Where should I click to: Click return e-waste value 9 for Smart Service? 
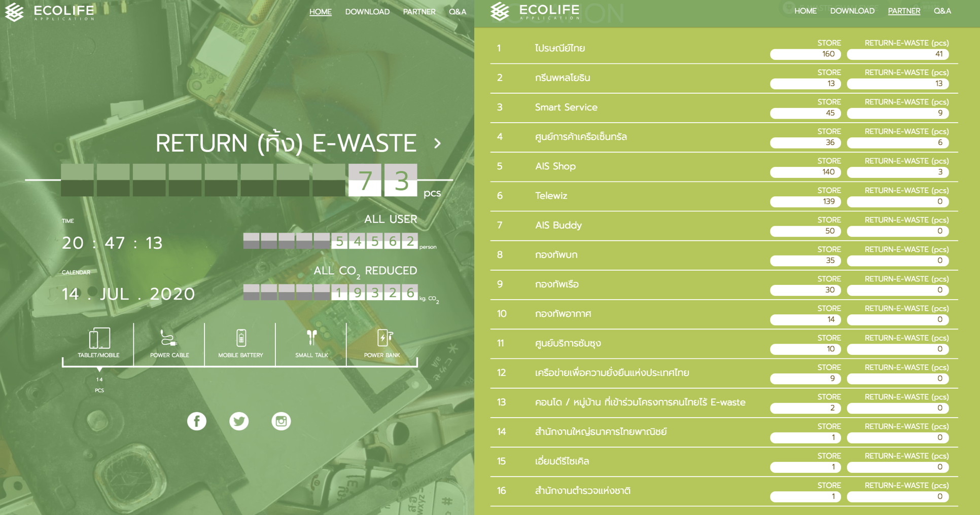click(898, 113)
